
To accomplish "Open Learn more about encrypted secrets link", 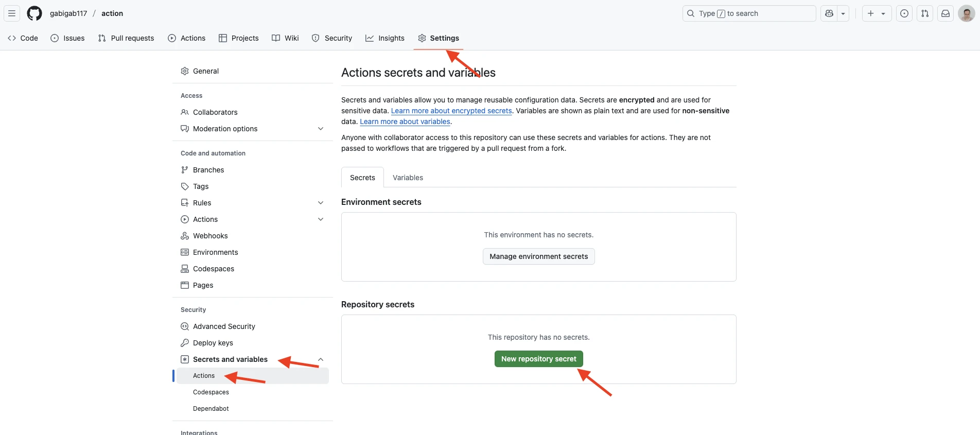I will coord(451,111).
